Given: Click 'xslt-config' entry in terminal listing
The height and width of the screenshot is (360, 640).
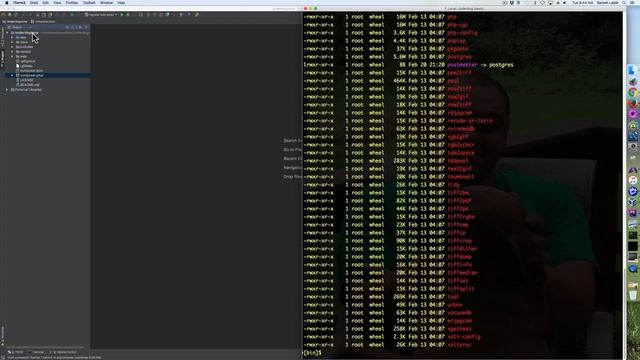Looking at the screenshot, I should click(464, 337).
